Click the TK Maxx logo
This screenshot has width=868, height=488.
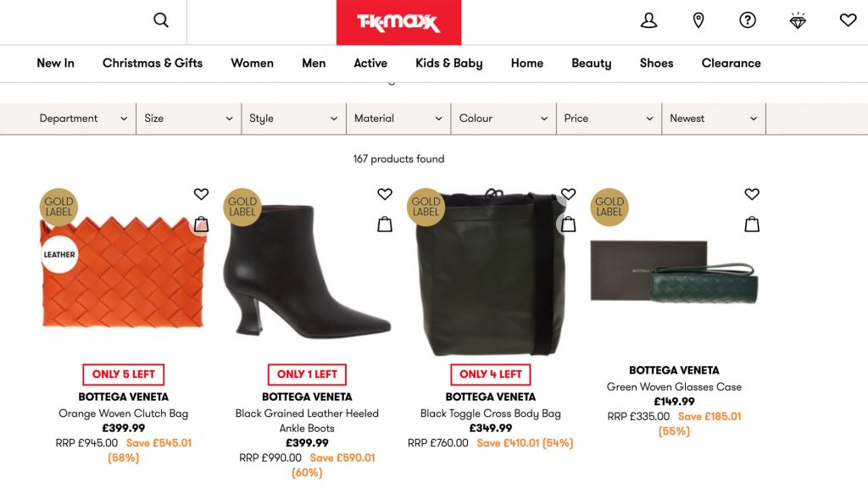click(x=398, y=23)
